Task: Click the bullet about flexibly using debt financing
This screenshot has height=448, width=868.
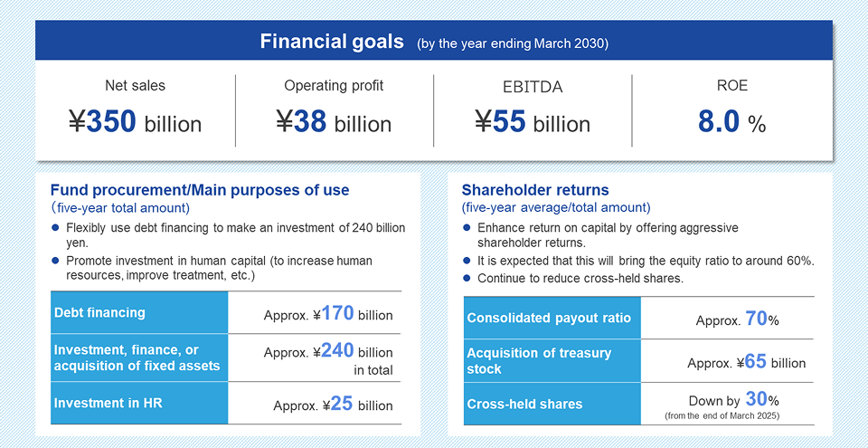Action: pyautogui.click(x=235, y=234)
